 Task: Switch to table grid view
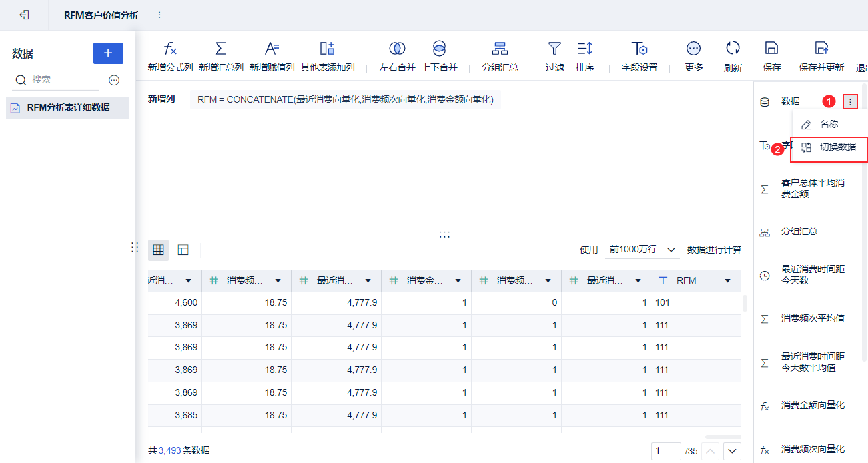pyautogui.click(x=159, y=250)
